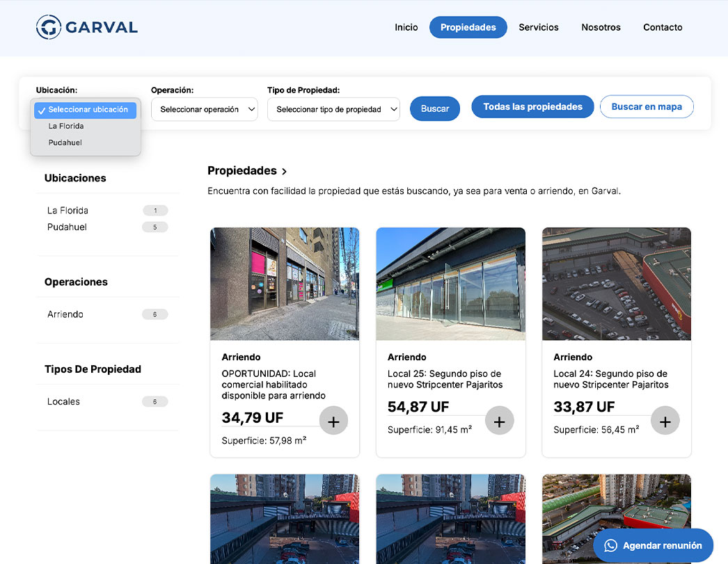Open the Propiedades nav tab

pyautogui.click(x=468, y=27)
